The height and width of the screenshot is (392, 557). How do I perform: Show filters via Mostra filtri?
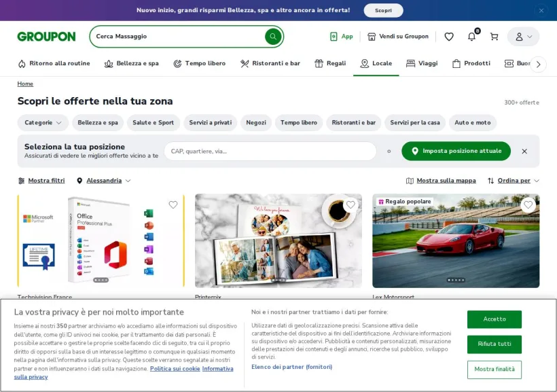pyautogui.click(x=41, y=181)
